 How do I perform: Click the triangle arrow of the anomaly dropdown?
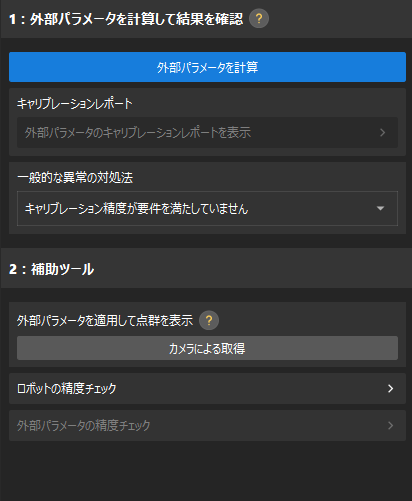pos(380,209)
